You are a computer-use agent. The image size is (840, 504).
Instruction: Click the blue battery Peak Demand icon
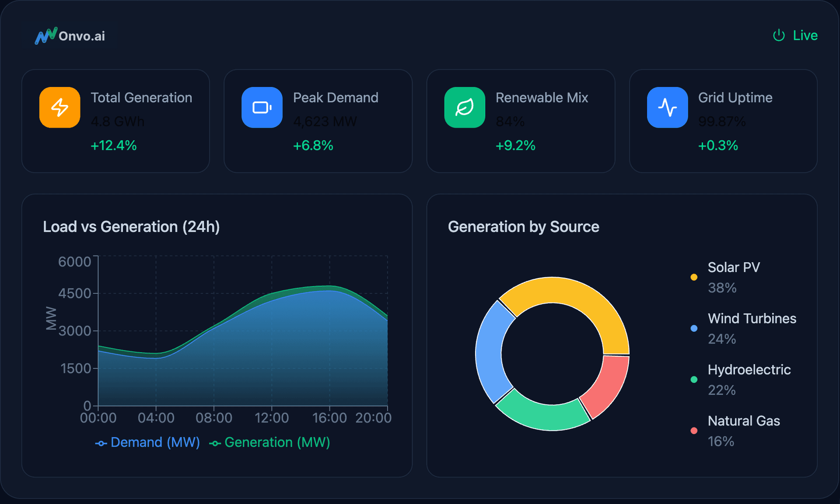(262, 108)
